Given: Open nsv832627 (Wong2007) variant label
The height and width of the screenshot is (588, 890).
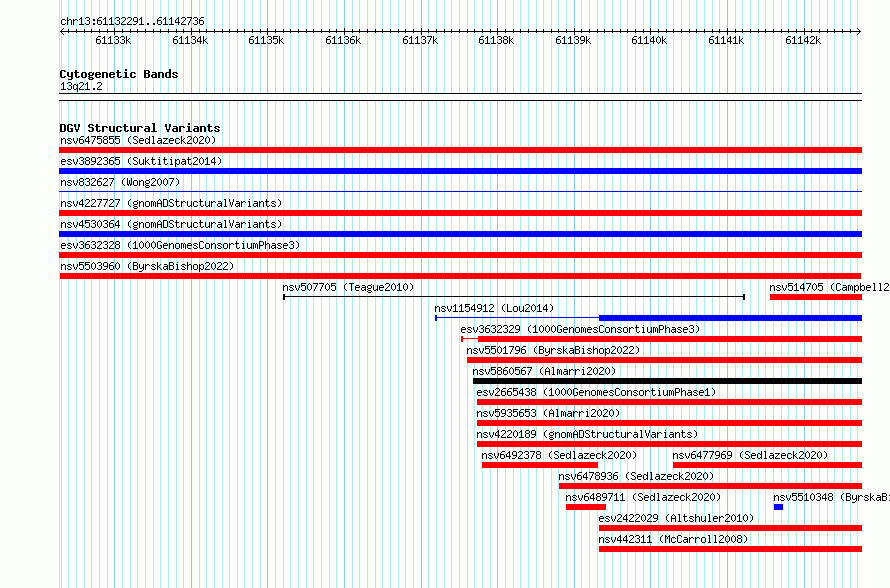Looking at the screenshot, I should point(120,182).
